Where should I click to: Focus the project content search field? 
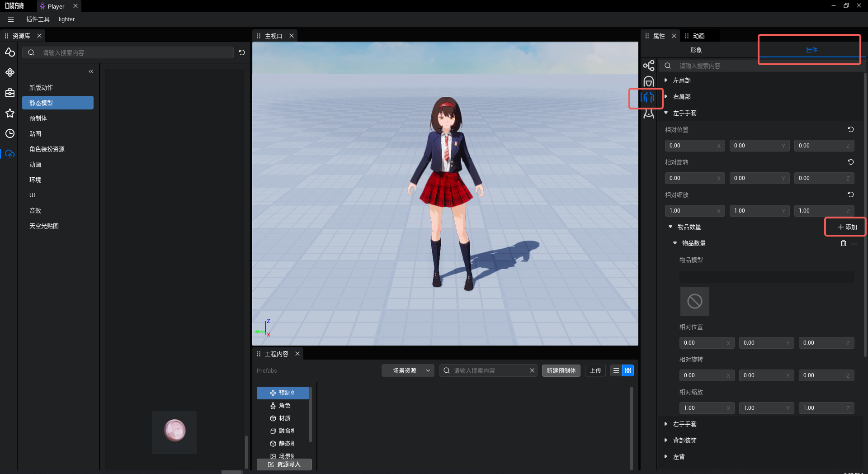pos(488,370)
